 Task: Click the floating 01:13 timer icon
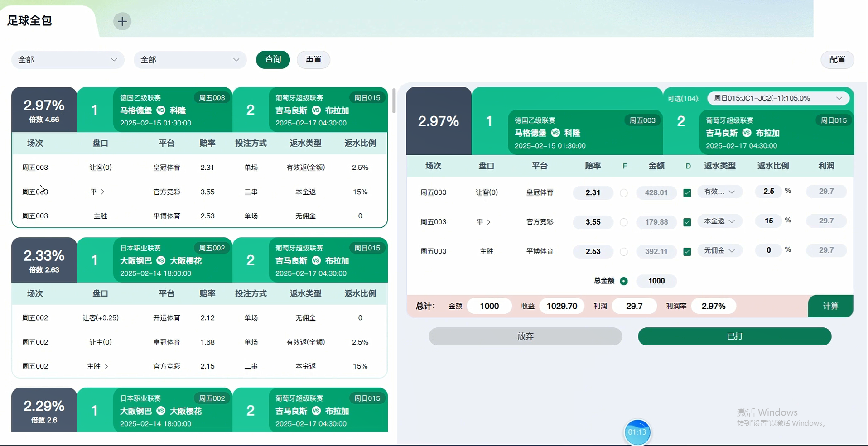[x=637, y=432]
